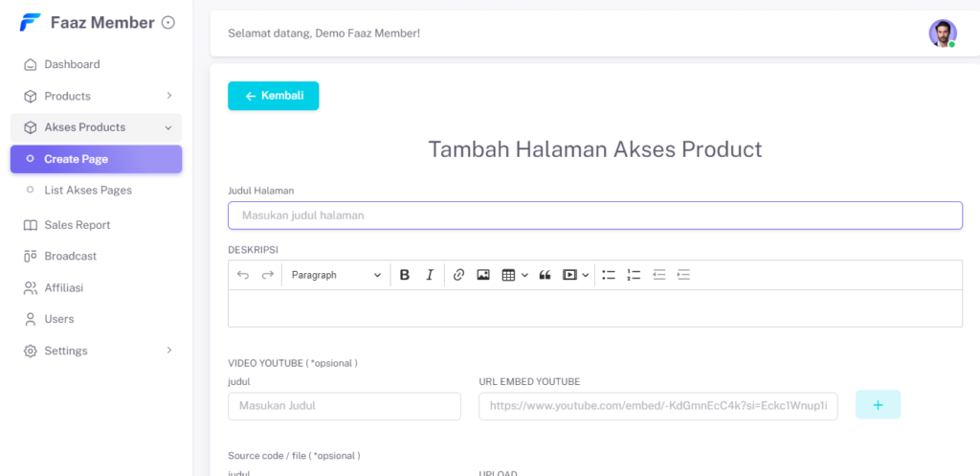980x476 pixels.
Task: Click the insert link icon
Action: [458, 275]
